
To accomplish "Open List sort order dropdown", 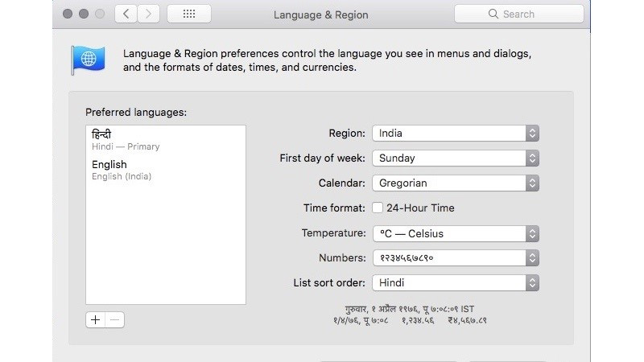I will 455,283.
